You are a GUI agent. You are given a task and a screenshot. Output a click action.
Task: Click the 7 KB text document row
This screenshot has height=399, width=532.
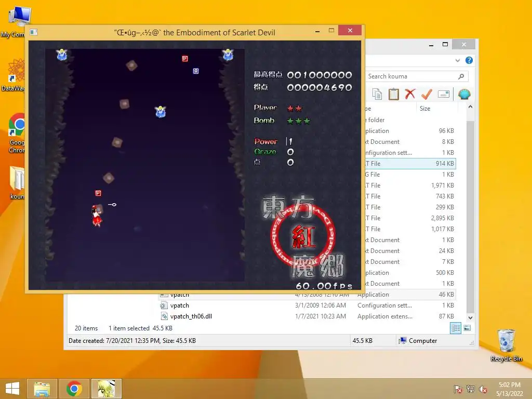pyautogui.click(x=410, y=262)
